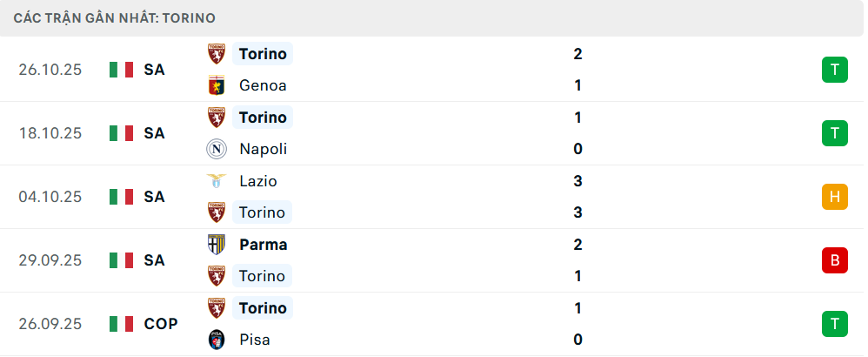Screen dimensions: 868x357
Task: Click the Napoli club crest icon
Action: click(216, 149)
